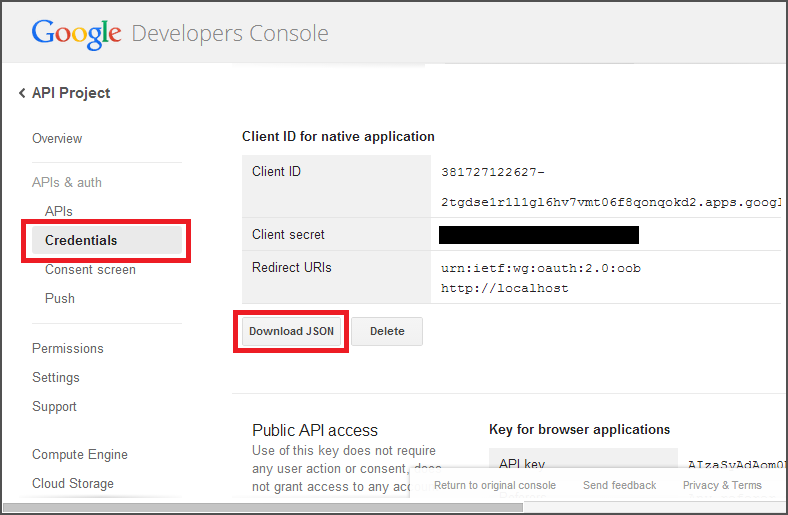Click the Public API access heading
788x515 pixels.
point(315,431)
